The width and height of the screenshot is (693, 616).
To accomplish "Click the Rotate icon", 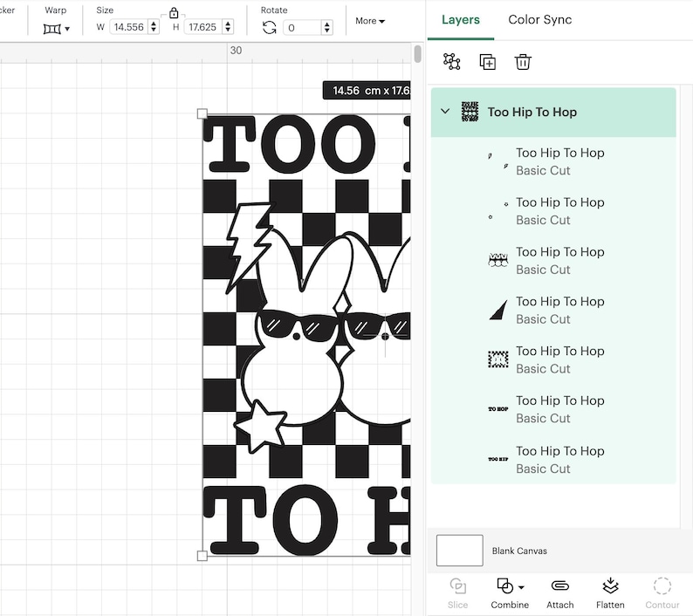I will pyautogui.click(x=269, y=28).
